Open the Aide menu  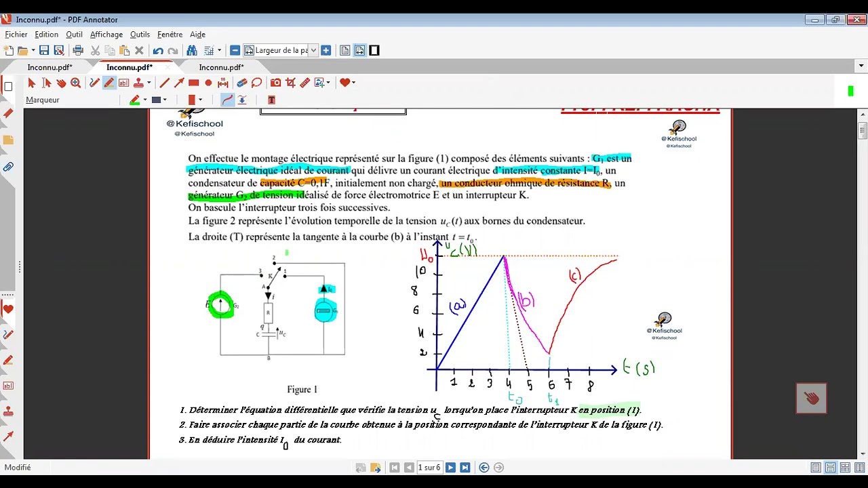point(197,35)
